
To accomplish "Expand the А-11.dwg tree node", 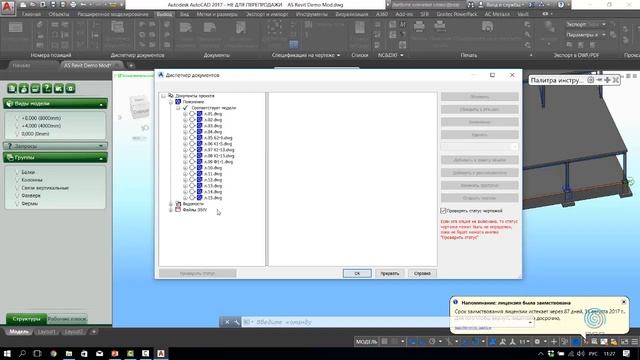I will point(185,174).
